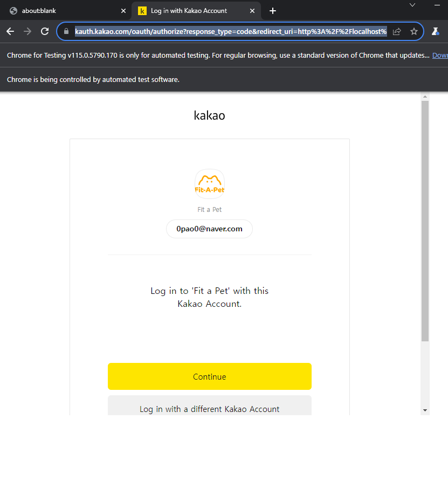Click the Fit-A-Pet app logo
448x481 pixels.
pyautogui.click(x=210, y=184)
